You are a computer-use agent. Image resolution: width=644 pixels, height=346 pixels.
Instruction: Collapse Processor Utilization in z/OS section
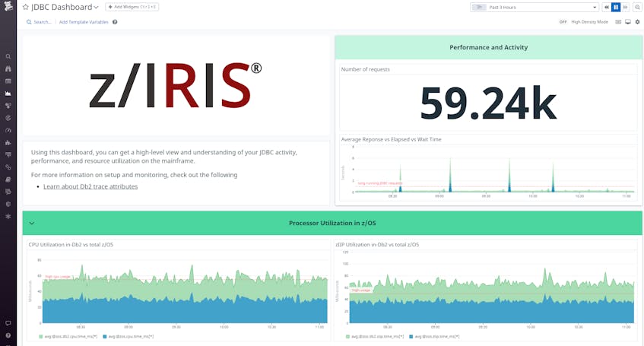click(32, 223)
